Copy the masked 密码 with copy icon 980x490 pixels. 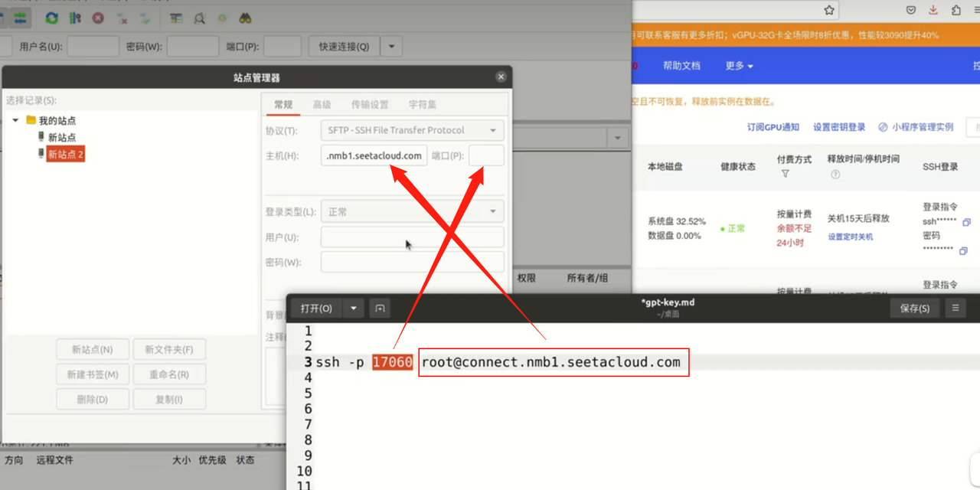click(x=963, y=251)
